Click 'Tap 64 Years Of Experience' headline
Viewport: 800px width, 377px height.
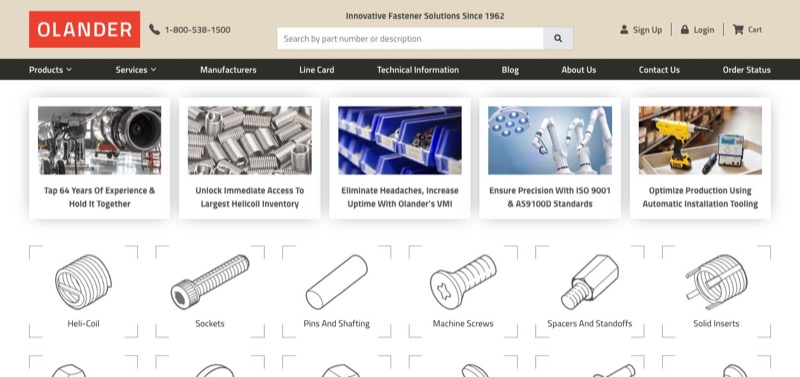pos(99,197)
